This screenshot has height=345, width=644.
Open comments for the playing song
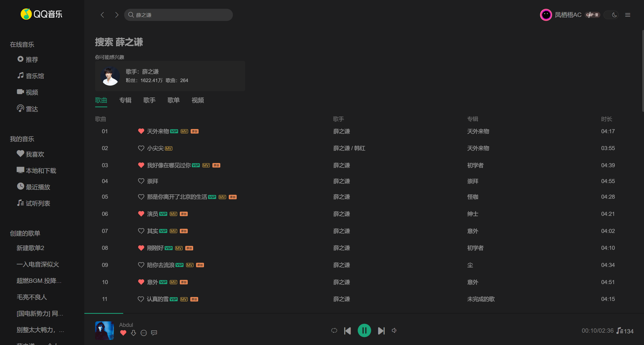pyautogui.click(x=154, y=333)
